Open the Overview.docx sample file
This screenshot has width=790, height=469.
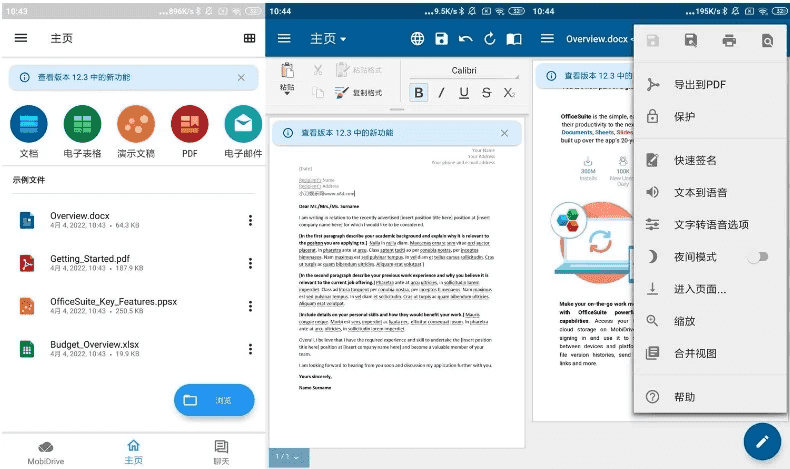click(82, 220)
